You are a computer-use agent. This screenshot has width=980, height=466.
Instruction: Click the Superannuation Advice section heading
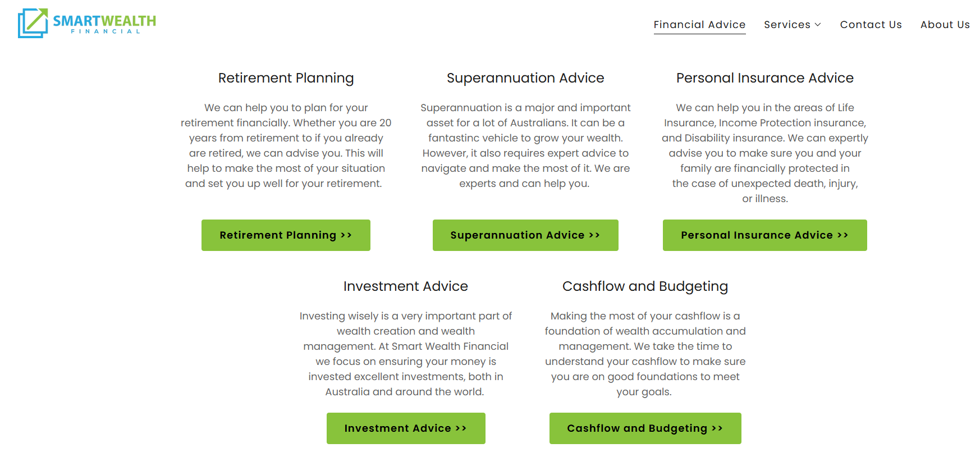click(525, 78)
